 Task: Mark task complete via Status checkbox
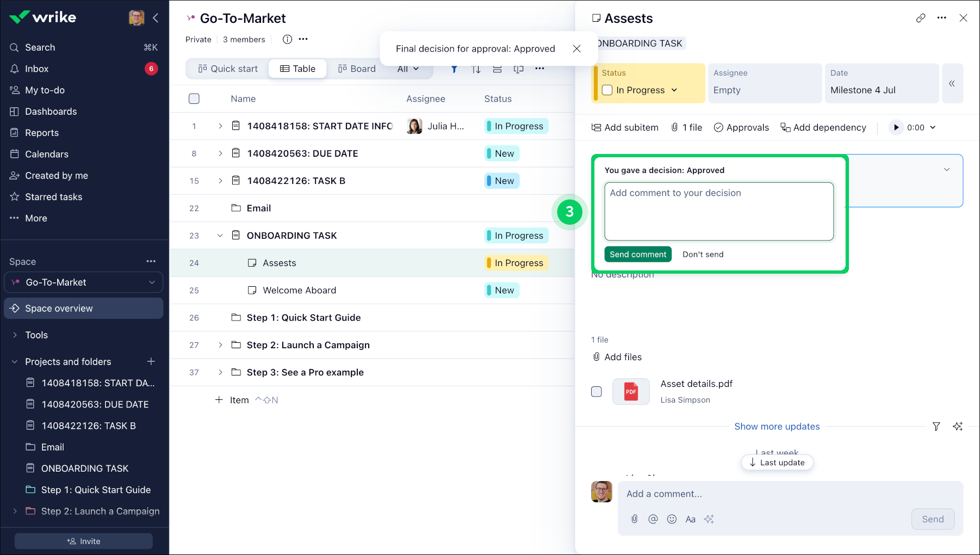pyautogui.click(x=607, y=90)
